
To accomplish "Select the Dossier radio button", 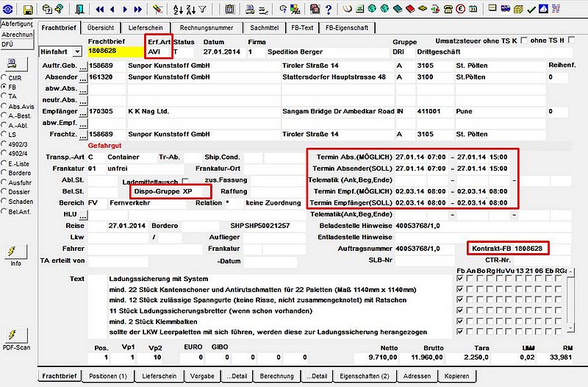I will point(4,191).
